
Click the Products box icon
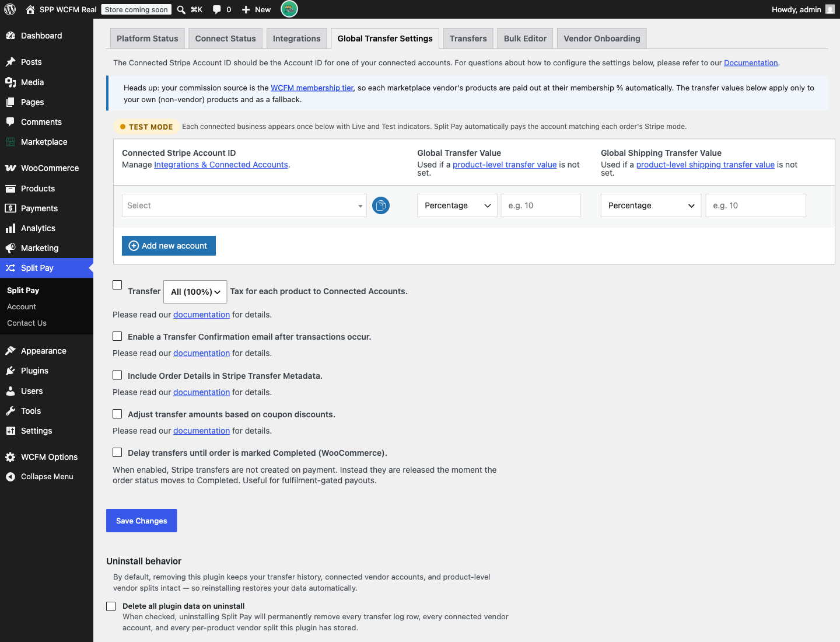click(10, 189)
